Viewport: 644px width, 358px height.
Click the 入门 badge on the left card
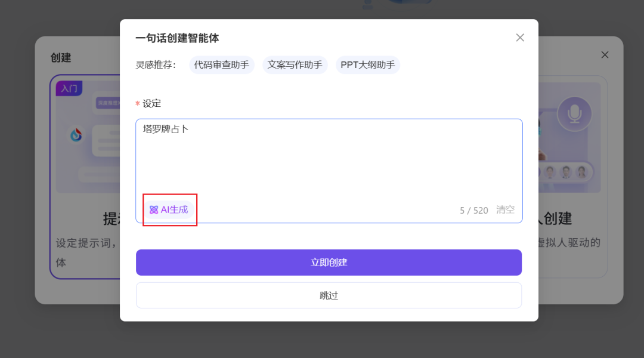click(x=69, y=87)
